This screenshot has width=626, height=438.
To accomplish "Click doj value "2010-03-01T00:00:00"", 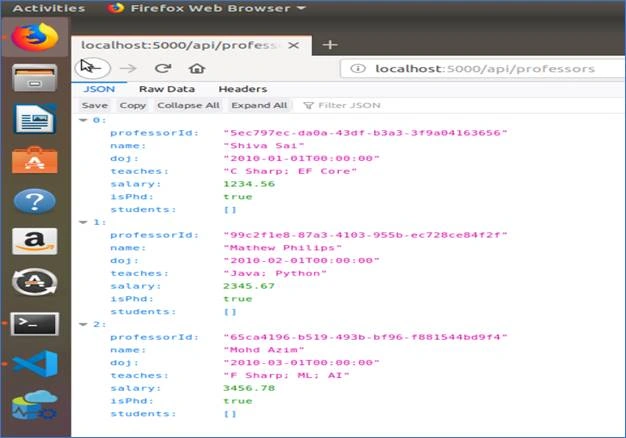I will click(301, 363).
